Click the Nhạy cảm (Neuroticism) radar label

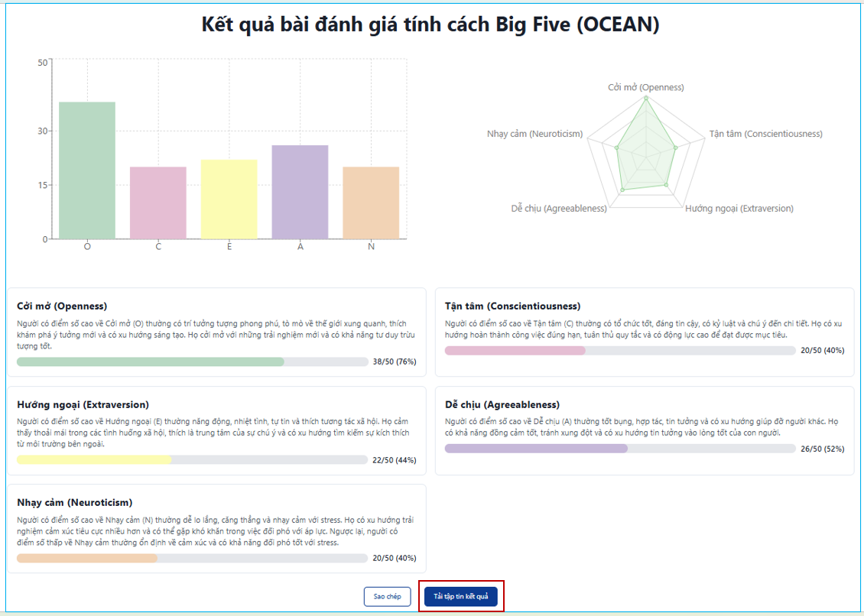point(534,133)
